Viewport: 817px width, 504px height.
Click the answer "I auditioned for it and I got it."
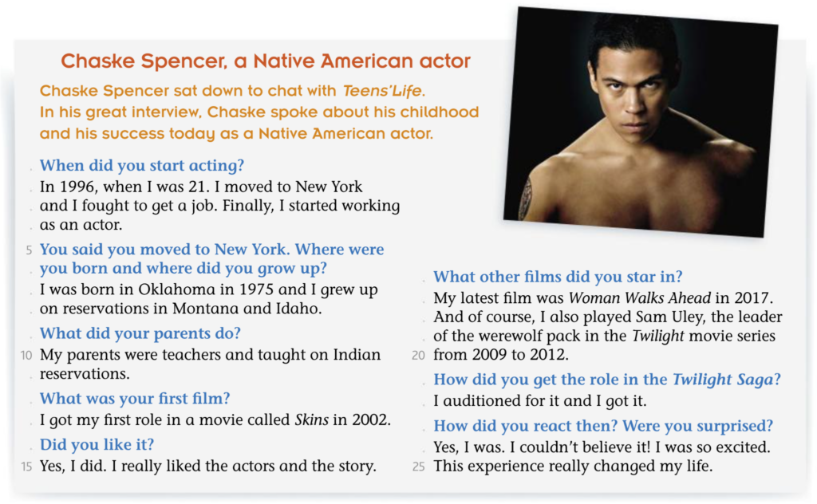click(539, 401)
